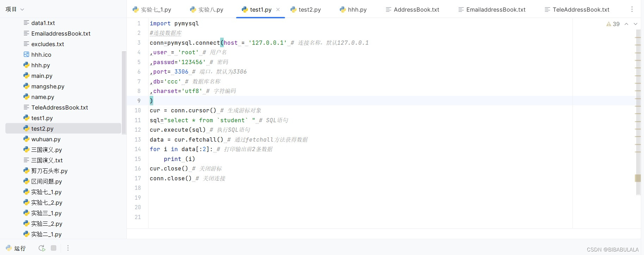The width and height of the screenshot is (644, 255).
Task: Switch to the hhh.py editor tab
Action: point(353,10)
